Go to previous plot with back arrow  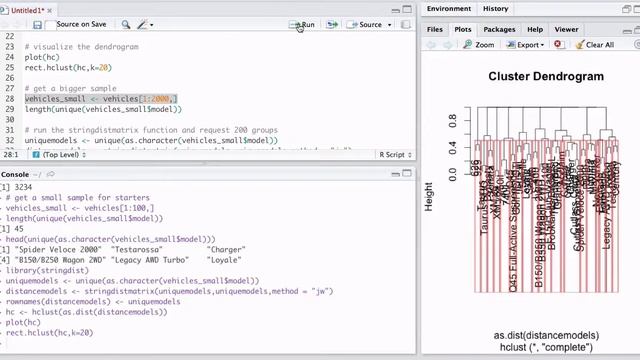tap(431, 45)
